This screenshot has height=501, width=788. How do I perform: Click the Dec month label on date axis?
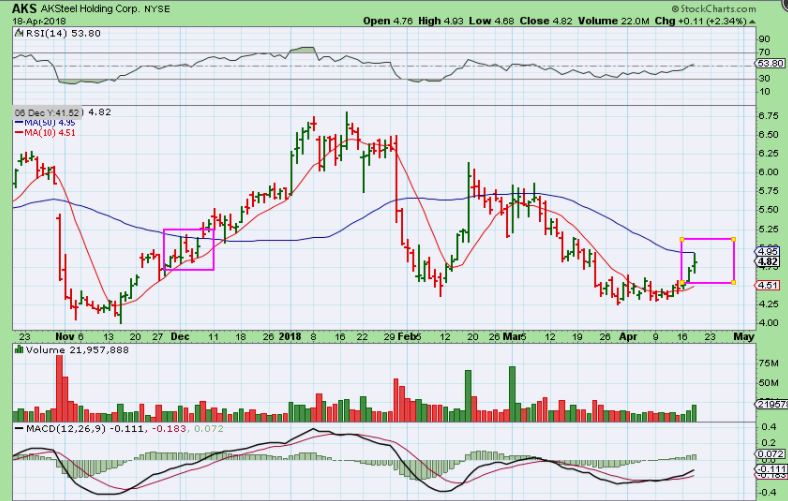(180, 337)
